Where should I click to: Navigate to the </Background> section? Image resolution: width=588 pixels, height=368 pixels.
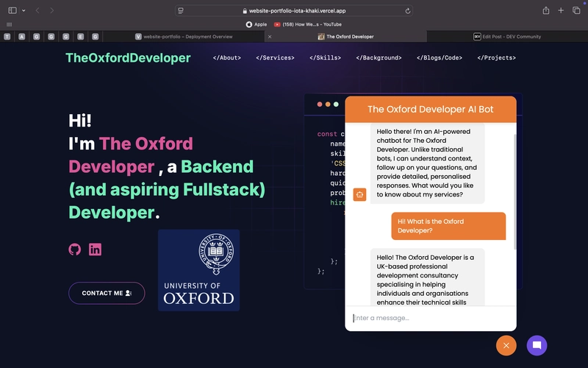379,58
